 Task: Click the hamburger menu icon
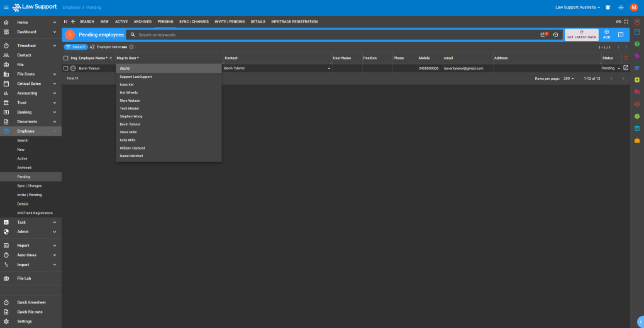(6, 7)
